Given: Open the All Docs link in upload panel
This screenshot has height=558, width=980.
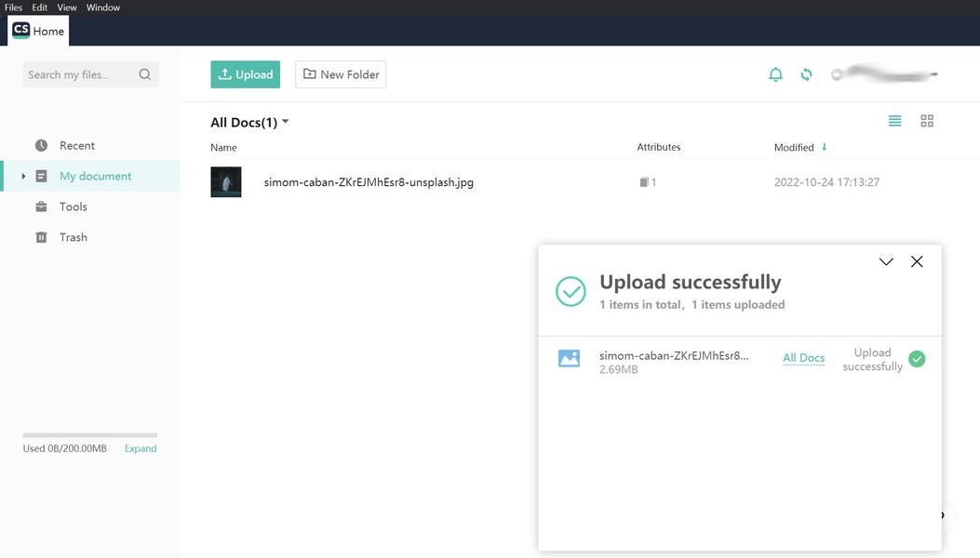Looking at the screenshot, I should (x=803, y=358).
